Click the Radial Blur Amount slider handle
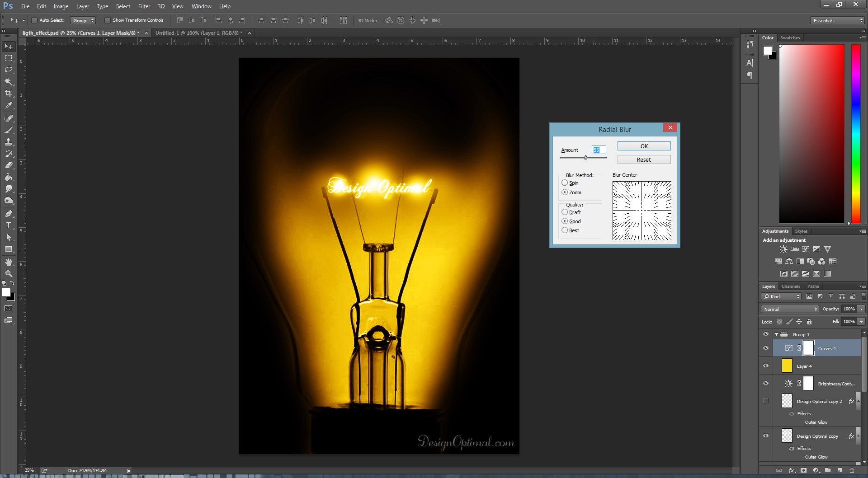 pyautogui.click(x=585, y=158)
